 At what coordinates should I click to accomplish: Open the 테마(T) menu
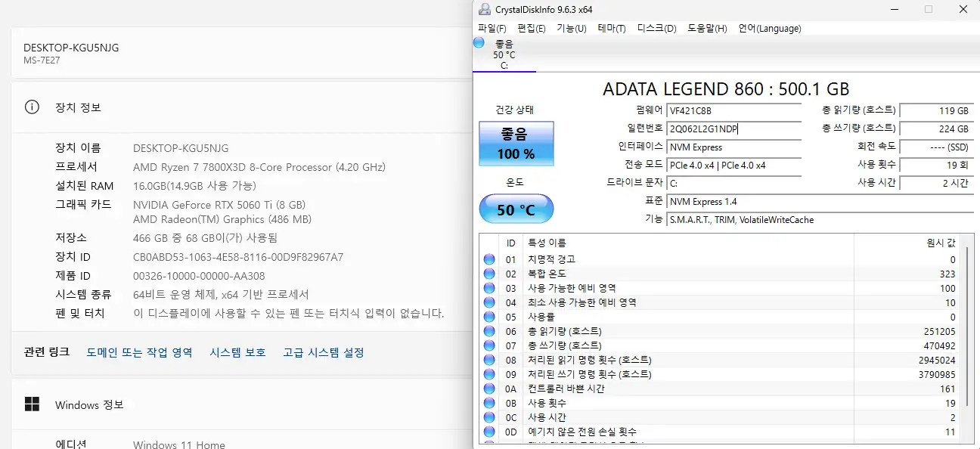click(612, 29)
